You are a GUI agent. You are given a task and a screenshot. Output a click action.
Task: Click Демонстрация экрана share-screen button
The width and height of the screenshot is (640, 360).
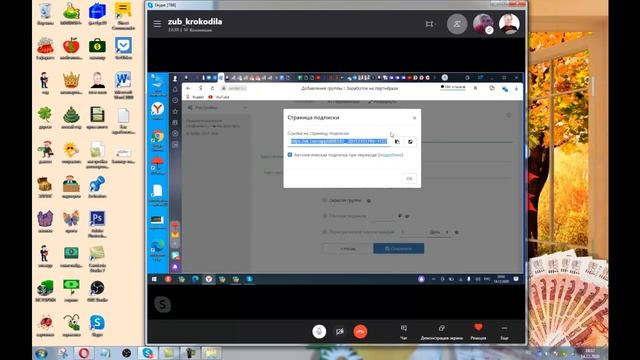442,332
